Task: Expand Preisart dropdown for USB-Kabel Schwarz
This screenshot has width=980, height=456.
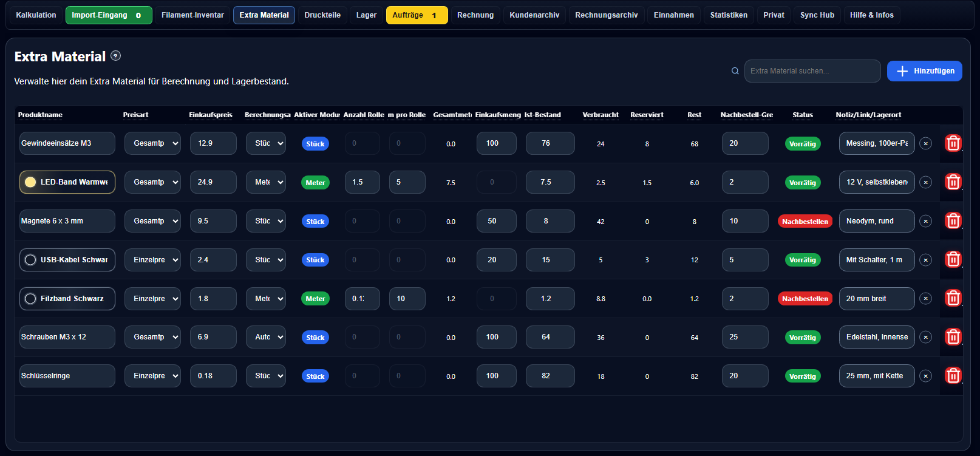Action: [x=152, y=260]
